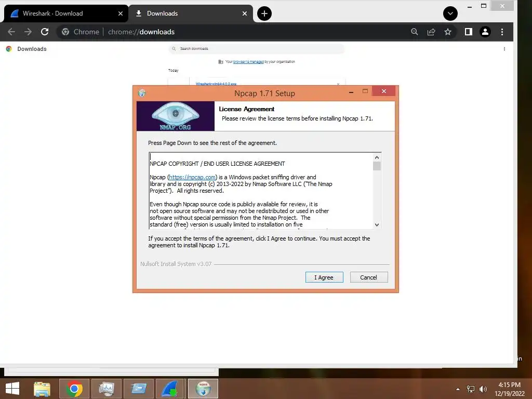
Task: Click the Npcap Setup title bar icon
Action: click(142, 93)
